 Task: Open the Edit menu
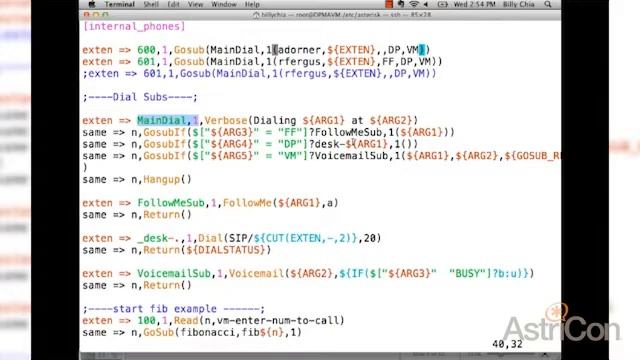[173, 4]
